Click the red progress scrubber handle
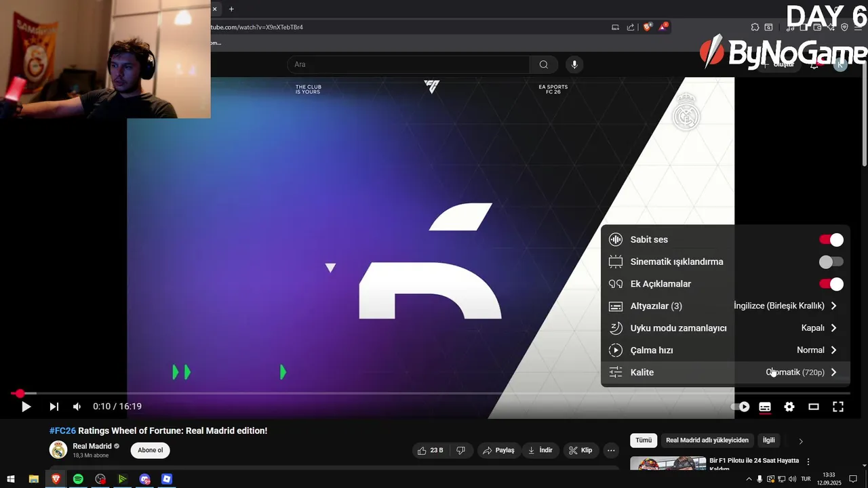 point(20,393)
